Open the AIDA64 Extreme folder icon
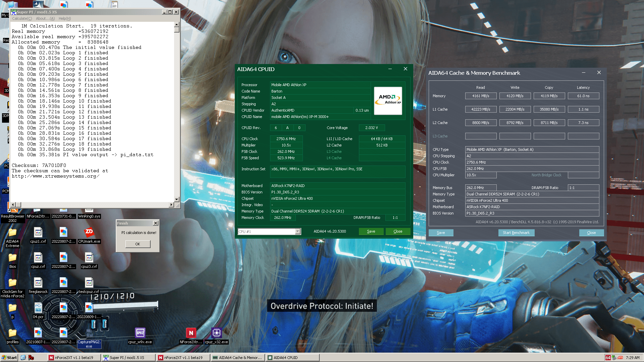Screen dimensions: 644x362 [12, 237]
